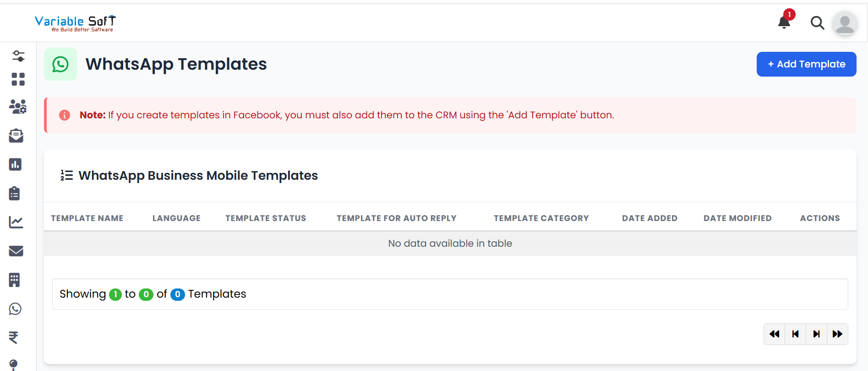
Task: Click the Add Template button
Action: click(806, 64)
